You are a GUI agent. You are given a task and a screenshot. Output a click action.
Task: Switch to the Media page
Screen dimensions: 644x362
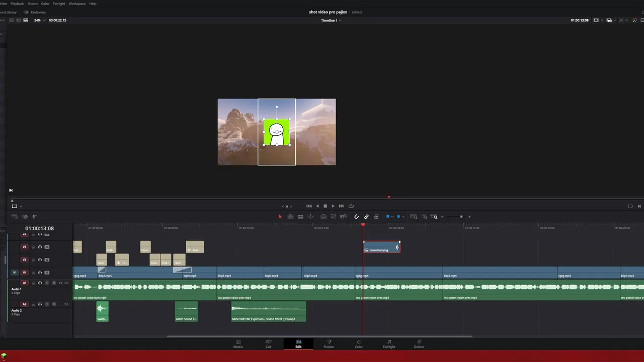coord(238,344)
